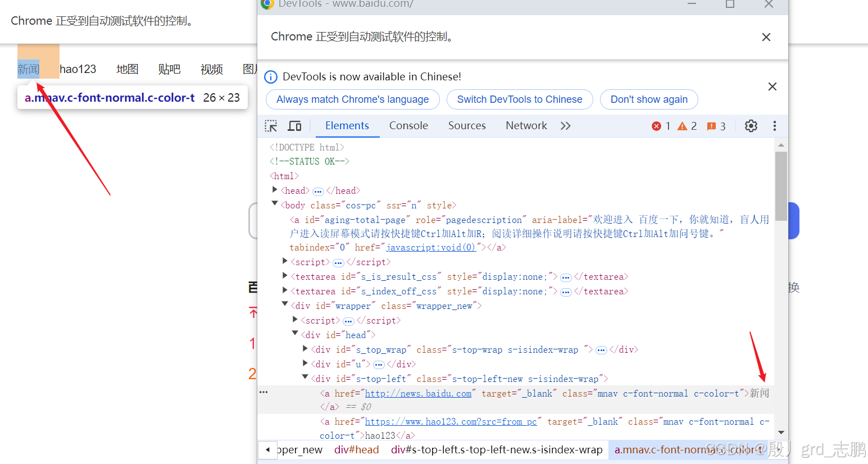Click the Elements panel scroll-down arrow
Viewport: 868px width, 464px height.
pyautogui.click(x=781, y=433)
